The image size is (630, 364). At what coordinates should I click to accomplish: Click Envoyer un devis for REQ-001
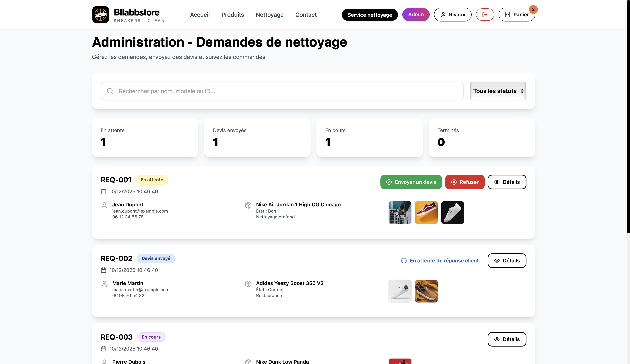pos(411,182)
